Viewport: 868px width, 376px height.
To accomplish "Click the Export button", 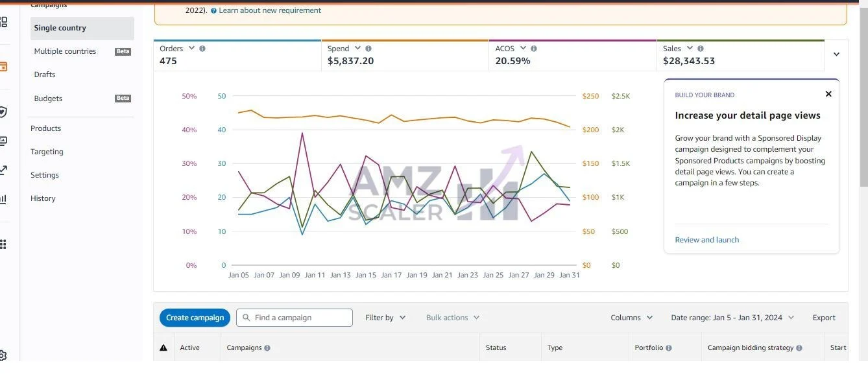I will click(x=824, y=318).
